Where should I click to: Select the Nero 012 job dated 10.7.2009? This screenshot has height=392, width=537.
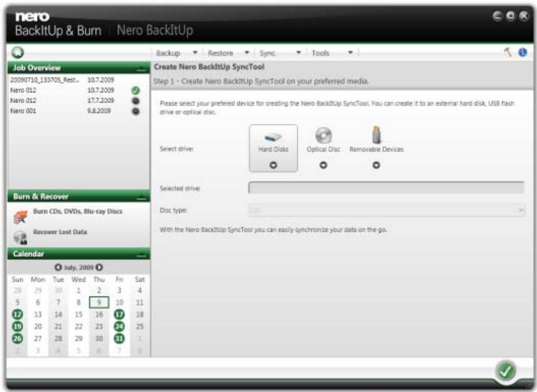(x=75, y=90)
